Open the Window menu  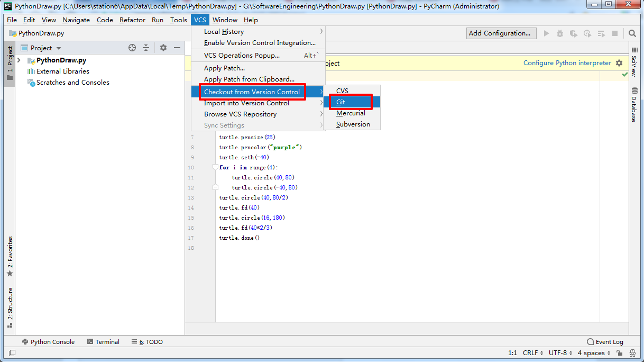pyautogui.click(x=225, y=20)
